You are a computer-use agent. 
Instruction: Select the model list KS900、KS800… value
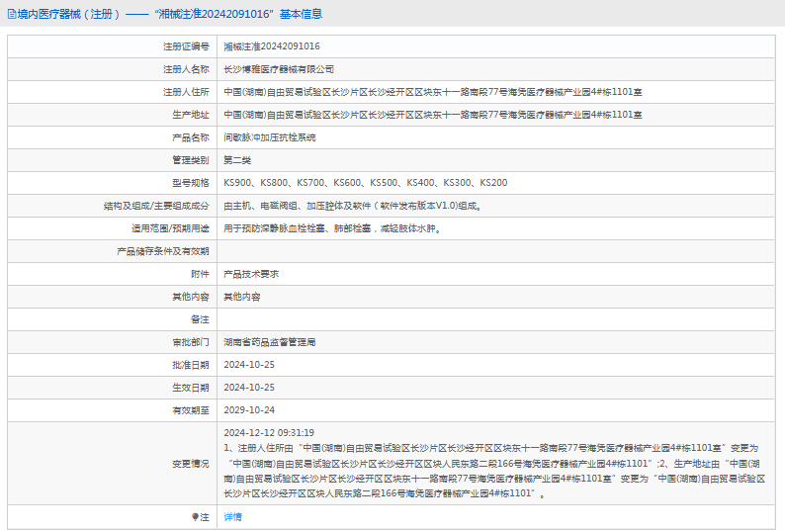pyautogui.click(x=366, y=183)
